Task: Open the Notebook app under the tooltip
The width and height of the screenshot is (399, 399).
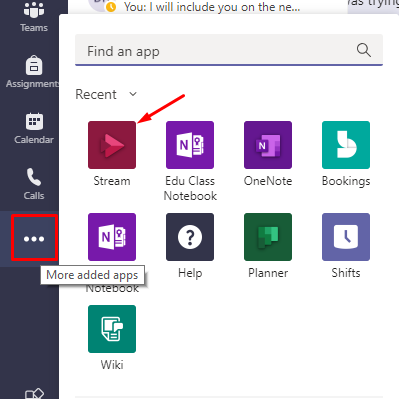Action: [112, 237]
